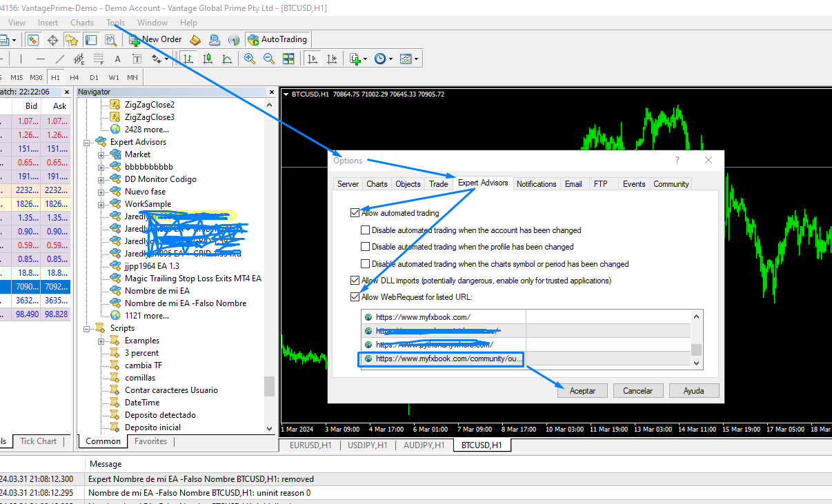Open the Charts menu
Screen dimensions: 832x504
click(x=82, y=23)
